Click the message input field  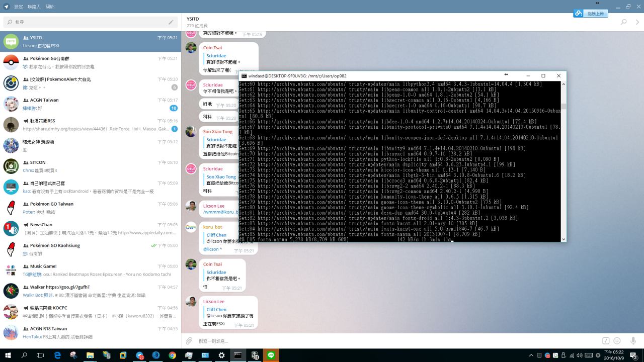click(397, 341)
